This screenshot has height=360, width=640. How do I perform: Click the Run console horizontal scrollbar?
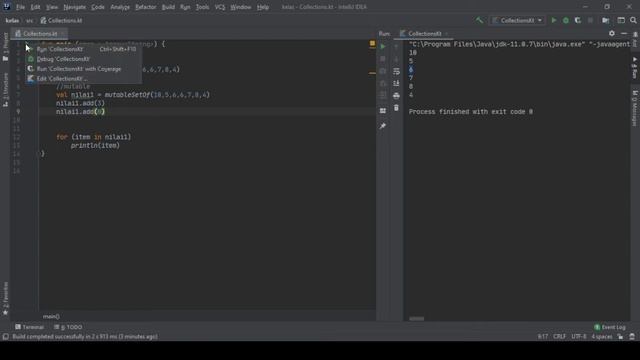pos(417,319)
